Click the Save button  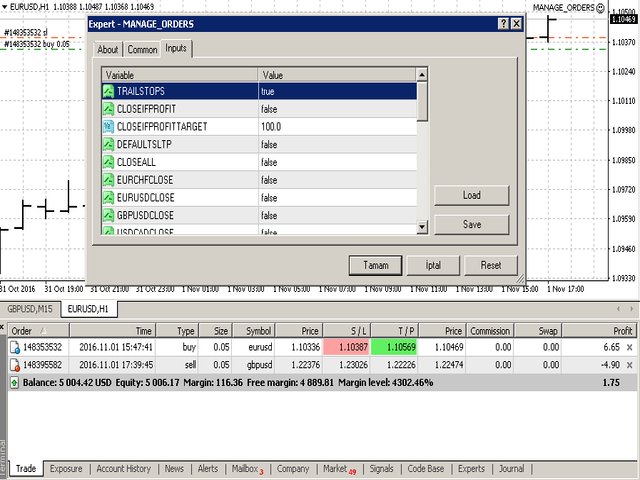tap(472, 224)
